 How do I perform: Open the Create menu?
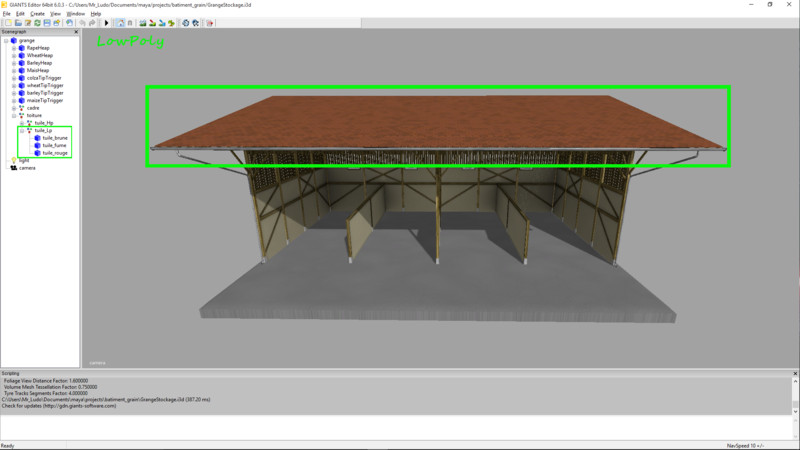click(37, 13)
